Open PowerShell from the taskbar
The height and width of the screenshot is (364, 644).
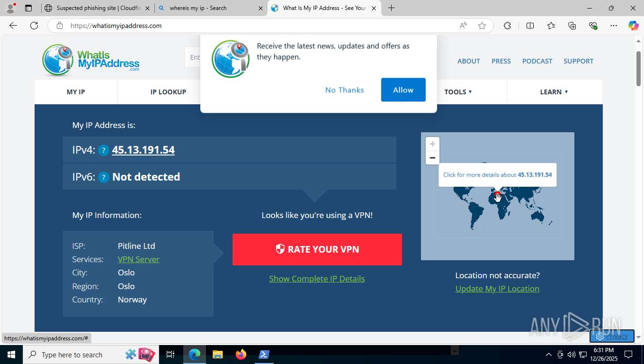coord(264,355)
